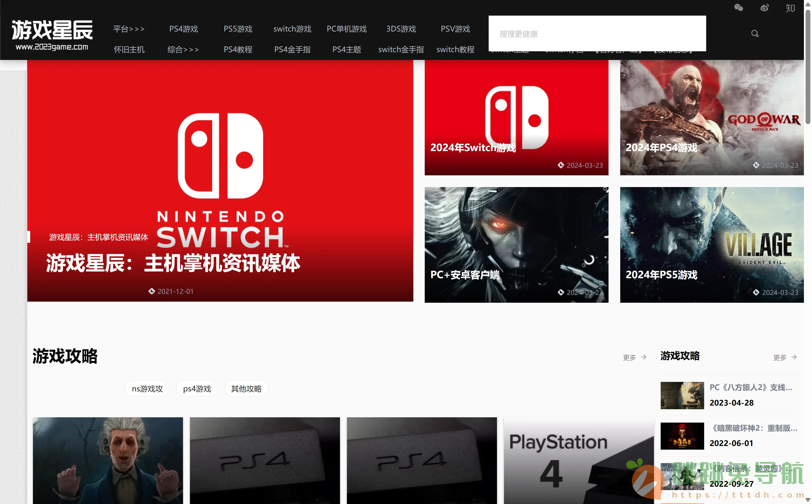Open the Zhihu 知 icon in the top bar
Screen dimensions: 812x504
coord(790,8)
